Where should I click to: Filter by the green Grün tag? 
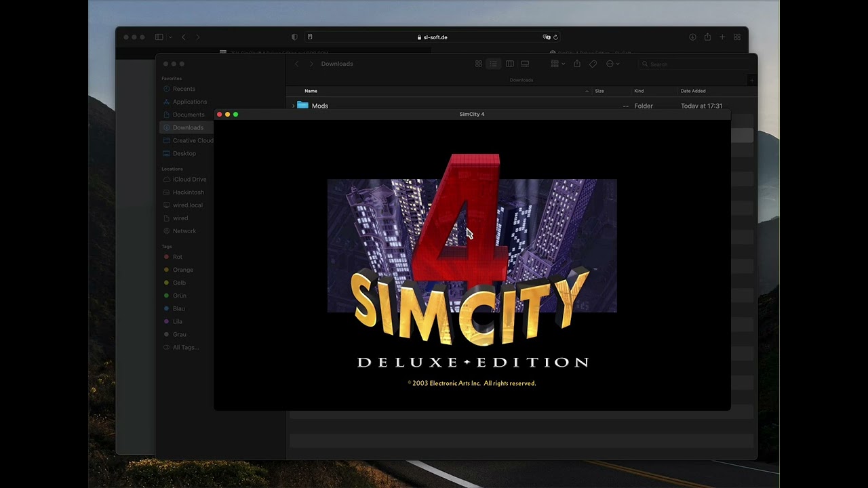(x=179, y=296)
